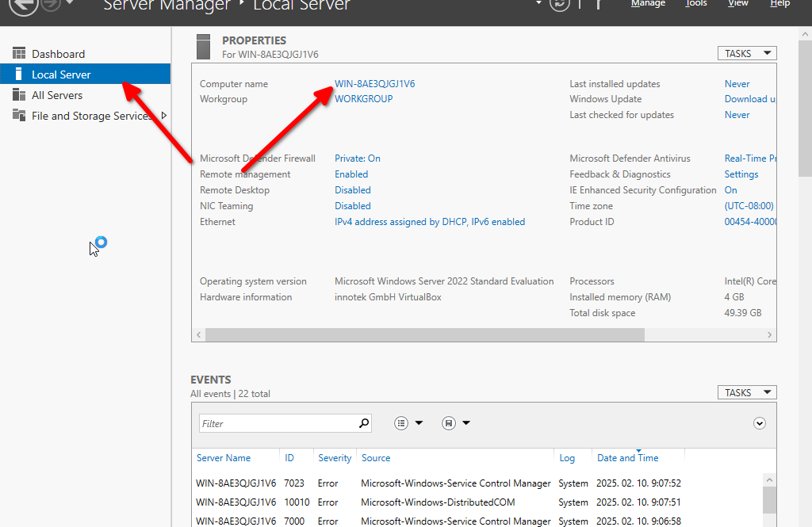The height and width of the screenshot is (527, 812).
Task: Click the Dashboard icon in the sidebar
Action: [19, 54]
